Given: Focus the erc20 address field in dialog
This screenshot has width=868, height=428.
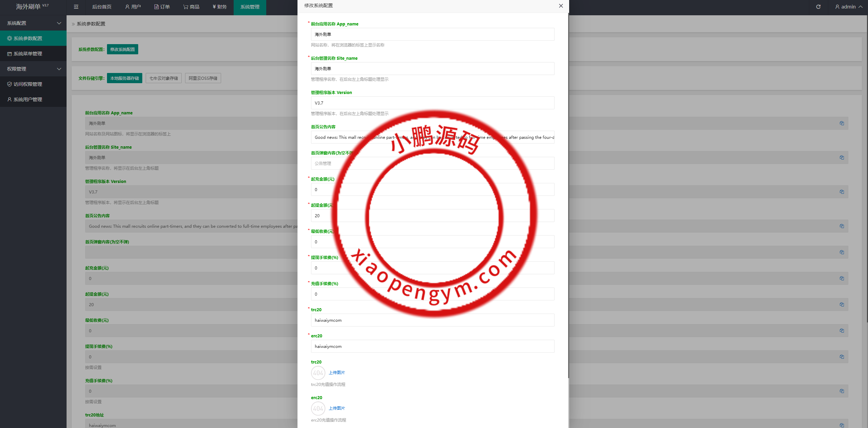Looking at the screenshot, I should [433, 346].
